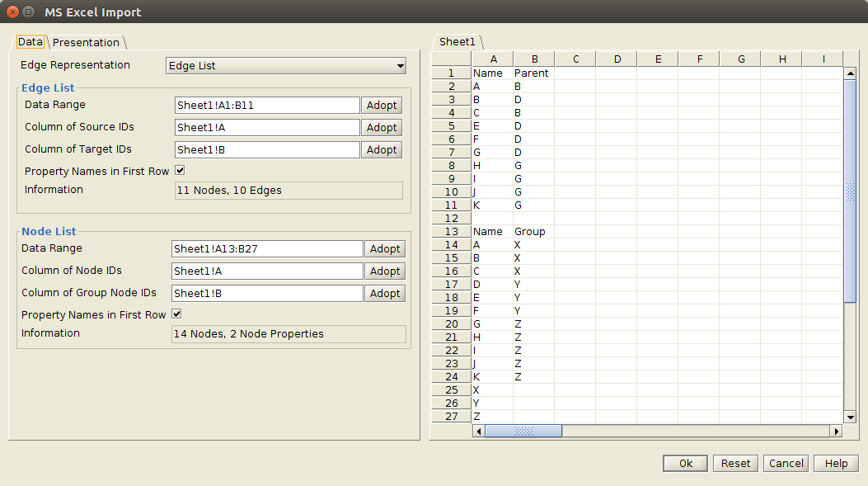The image size is (868, 486).
Task: Select row 27 header
Action: 451,416
